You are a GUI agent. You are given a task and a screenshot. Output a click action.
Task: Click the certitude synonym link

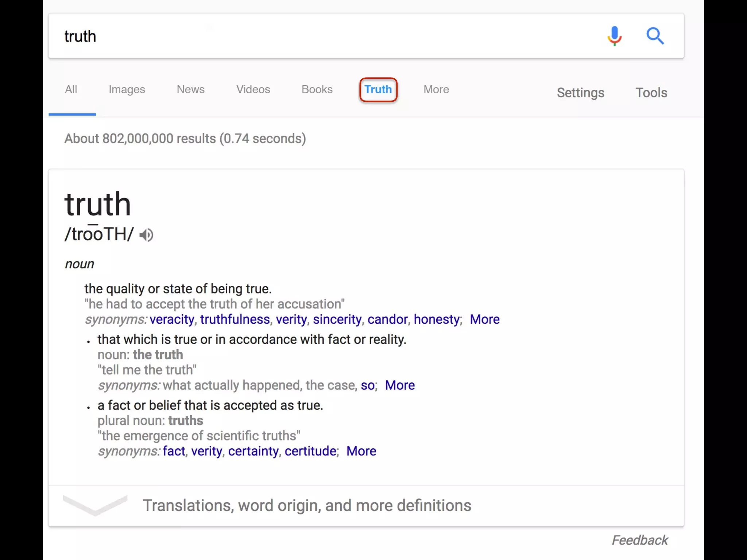(310, 451)
